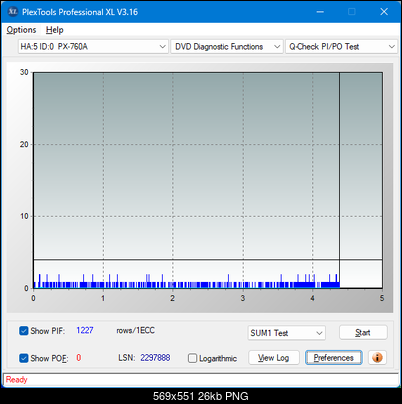Click the PlexTools XL title bar icon

[x=12, y=12]
